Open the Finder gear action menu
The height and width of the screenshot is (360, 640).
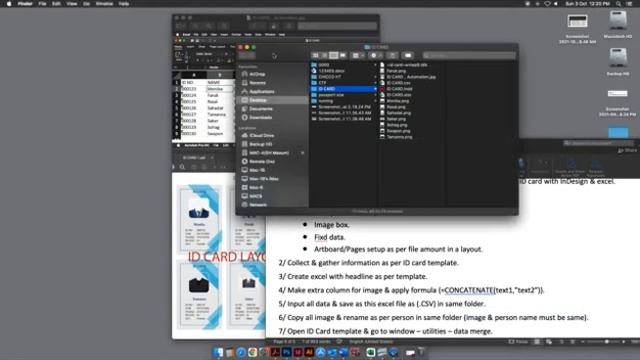375,56
